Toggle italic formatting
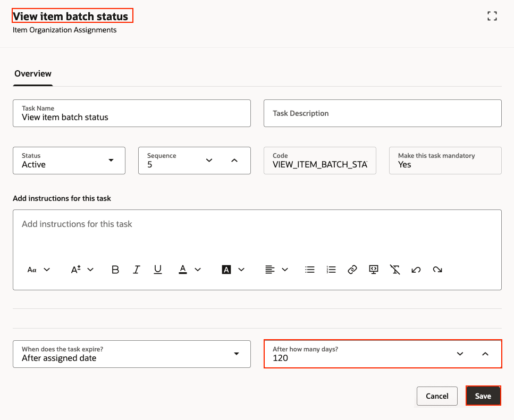Viewport: 514px width, 420px height. coord(137,270)
